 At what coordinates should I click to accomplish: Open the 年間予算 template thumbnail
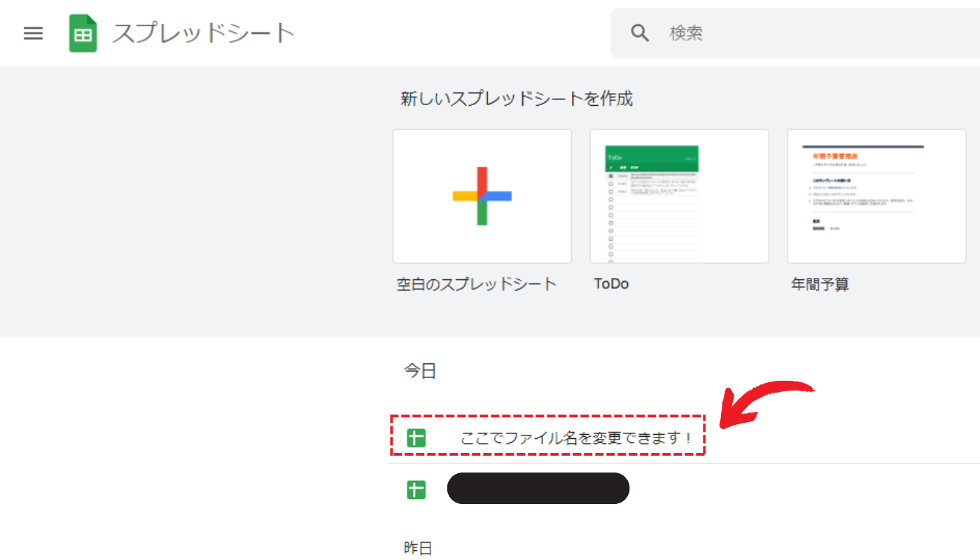[x=876, y=196]
